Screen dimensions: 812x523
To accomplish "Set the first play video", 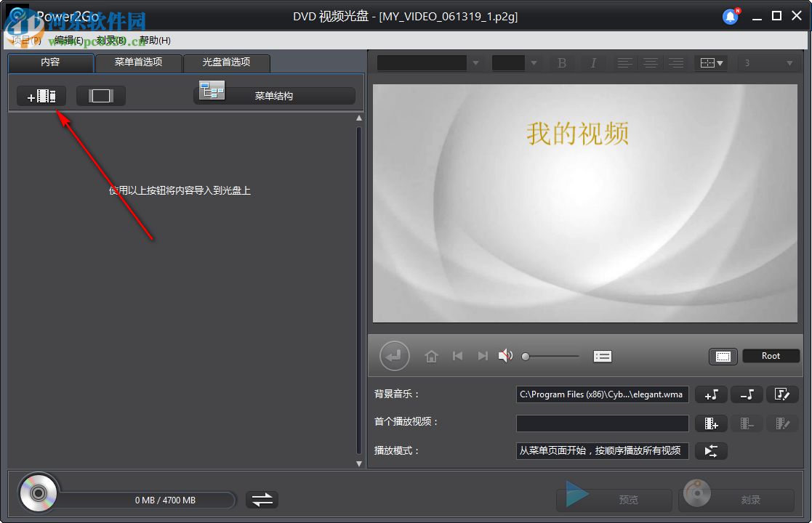I will [711, 423].
